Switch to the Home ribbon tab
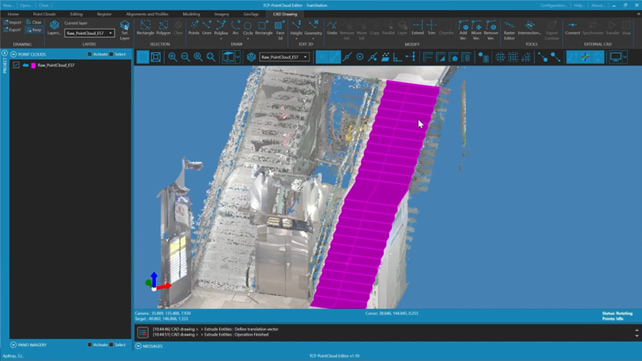The height and width of the screenshot is (361, 642). point(14,14)
